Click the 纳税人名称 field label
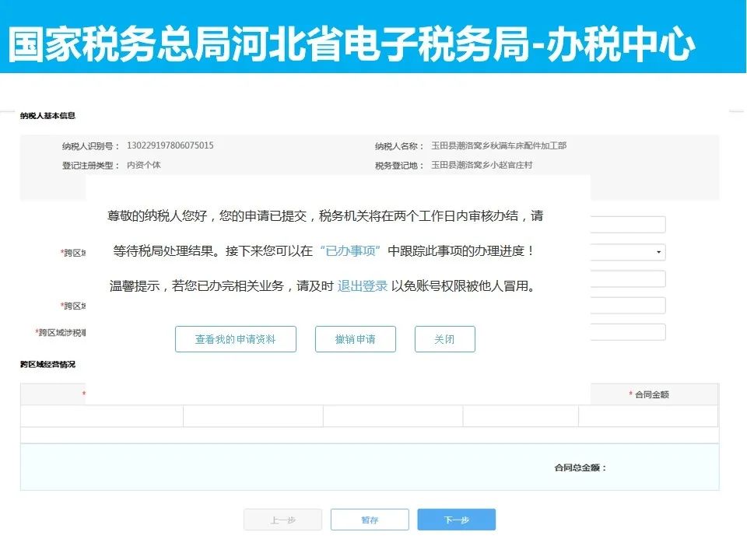 coord(399,146)
